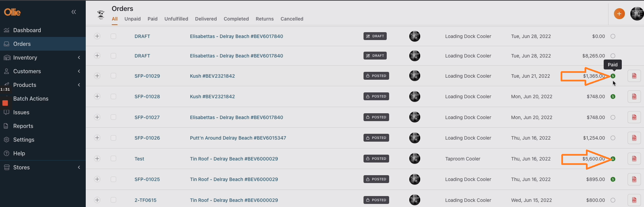Expand order SFP-01026 details with its plus icon

[x=97, y=138]
